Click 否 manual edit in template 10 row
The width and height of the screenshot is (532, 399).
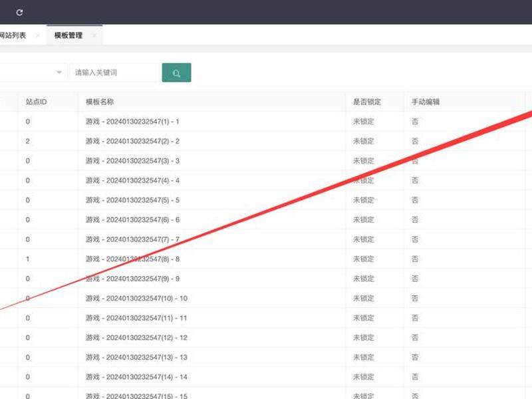click(415, 299)
